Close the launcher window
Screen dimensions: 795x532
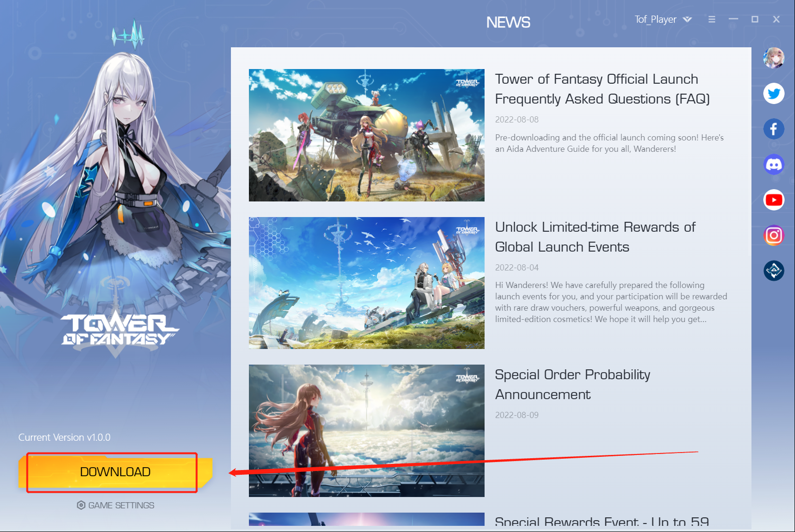[776, 19]
